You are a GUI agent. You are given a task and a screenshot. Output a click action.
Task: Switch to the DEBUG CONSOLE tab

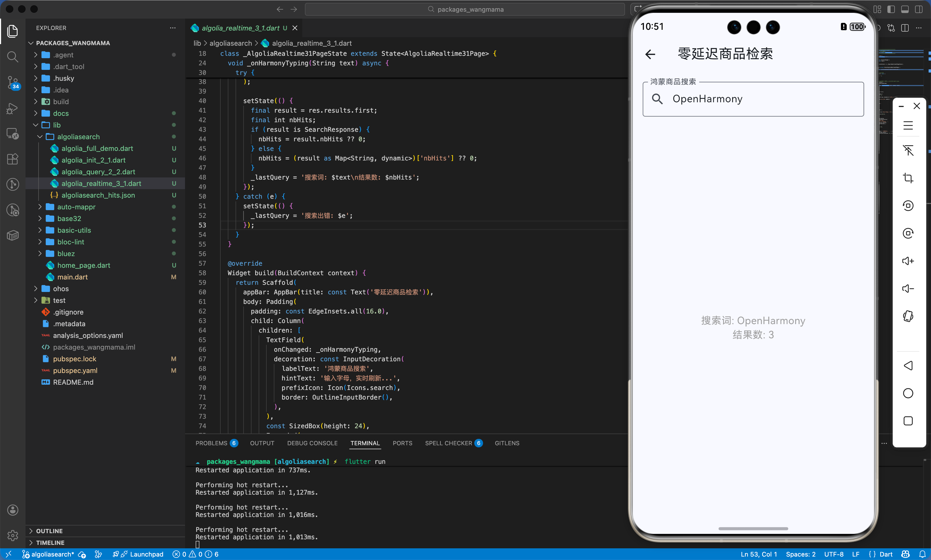tap(312, 443)
